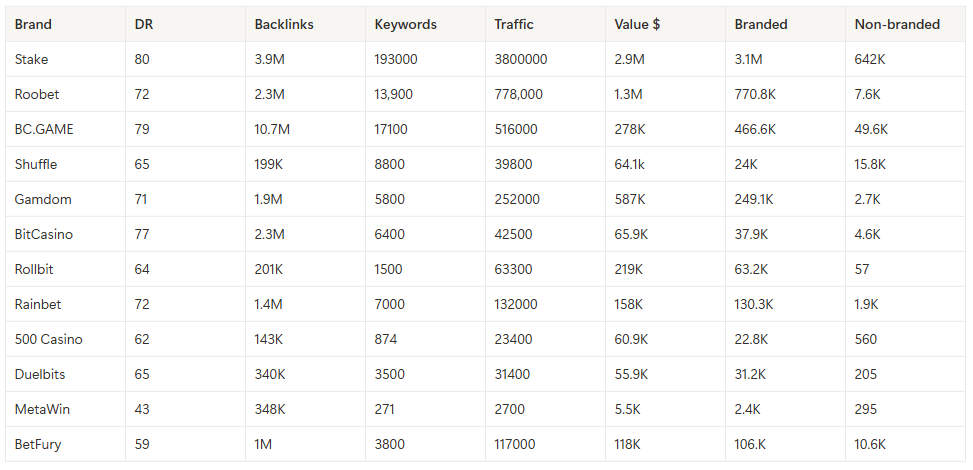Select Rollbit's non-branded value 57
Screen dimensions: 973x470
coord(905,269)
